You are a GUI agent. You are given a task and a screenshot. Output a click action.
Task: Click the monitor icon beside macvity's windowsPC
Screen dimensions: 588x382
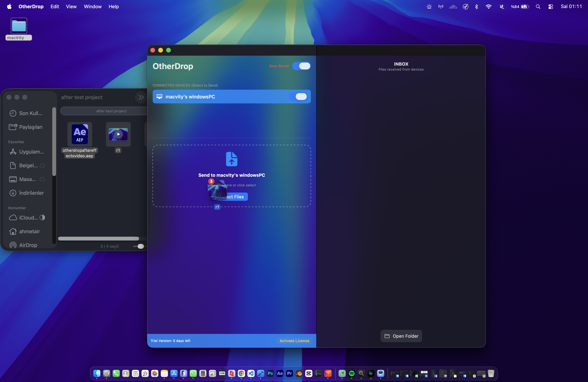pos(159,97)
